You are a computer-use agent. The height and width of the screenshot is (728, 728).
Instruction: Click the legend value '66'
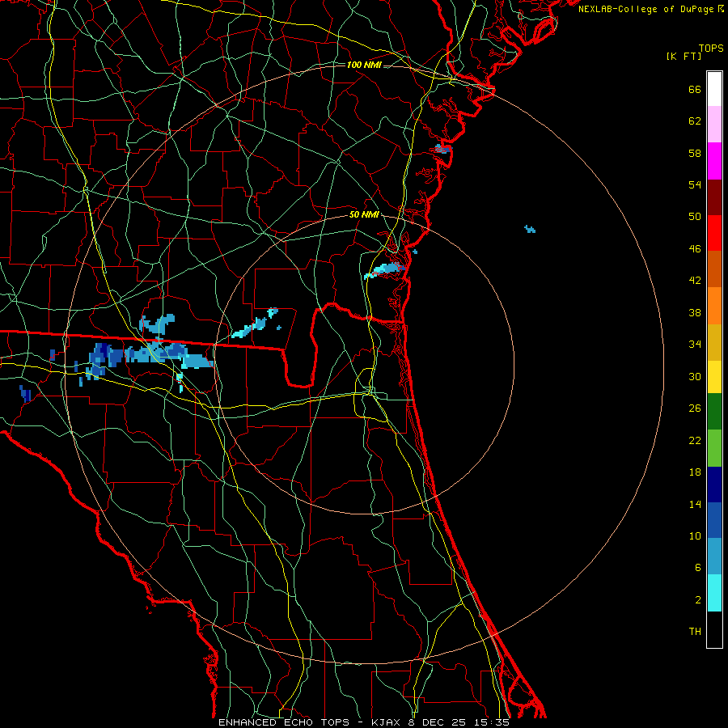[695, 90]
